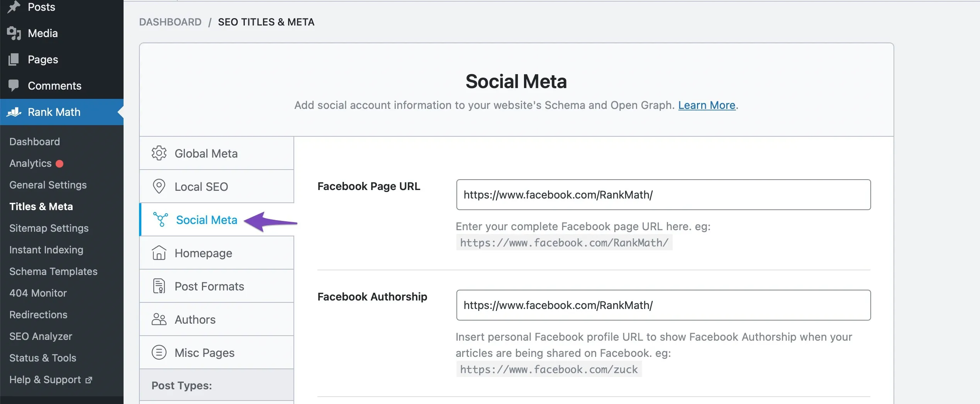
Task: Open Analytics submenu item
Action: pos(30,163)
